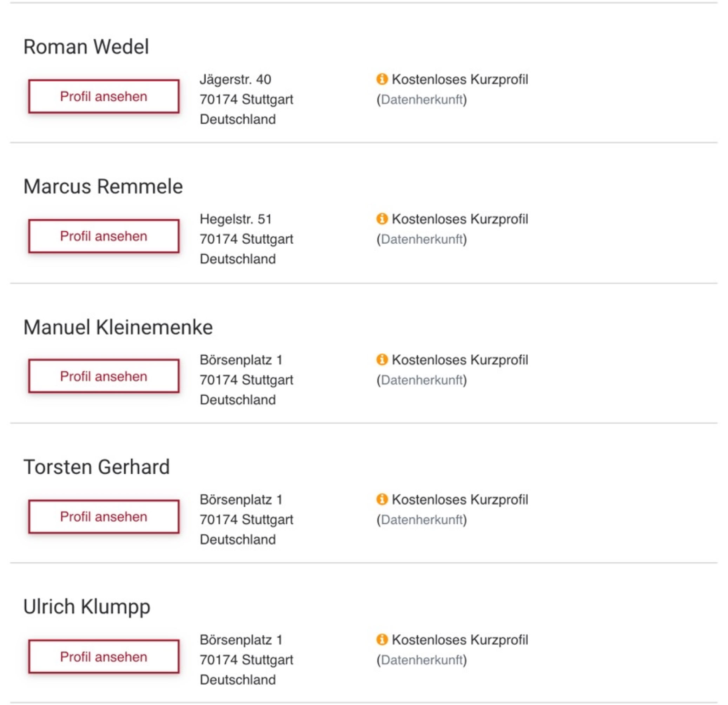Click the orange info icon beside Roman Wedel
This screenshot has height=705, width=728.
point(382,79)
